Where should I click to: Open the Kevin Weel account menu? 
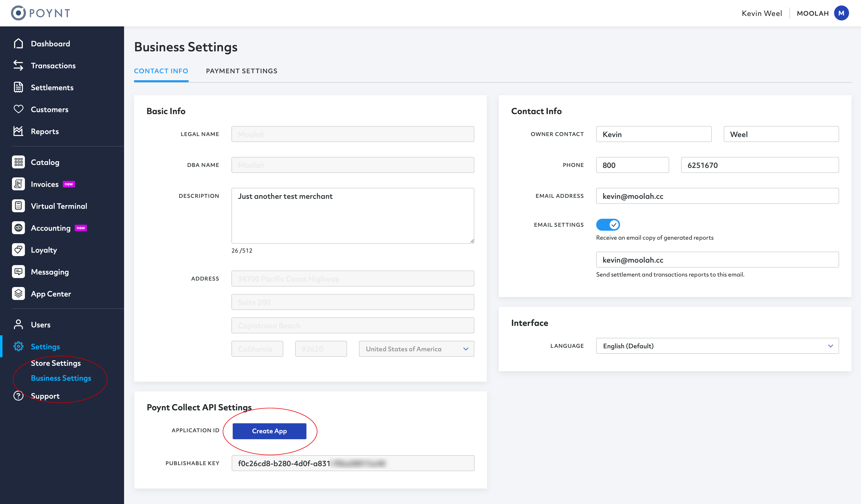[x=762, y=13]
